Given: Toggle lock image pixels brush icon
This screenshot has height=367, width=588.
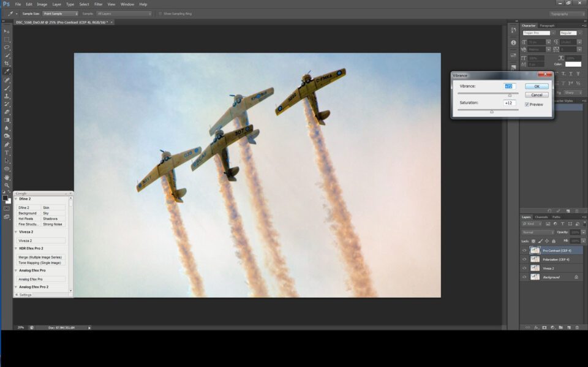Looking at the screenshot, I should click(540, 241).
